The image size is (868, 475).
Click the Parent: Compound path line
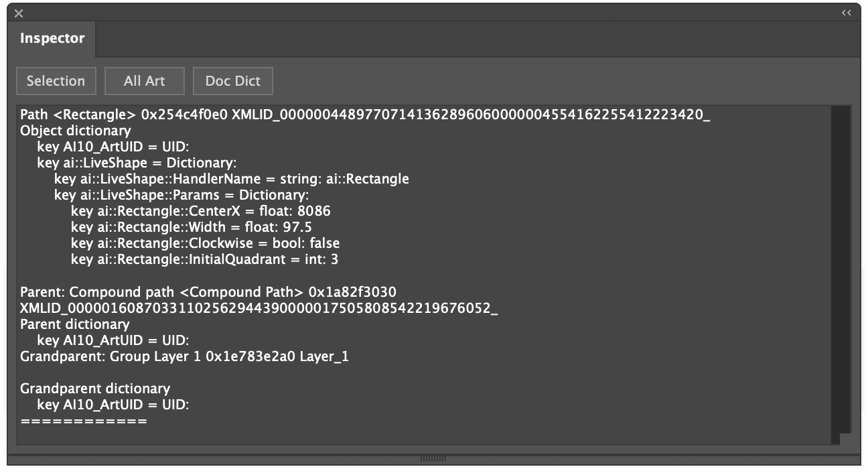(x=208, y=292)
